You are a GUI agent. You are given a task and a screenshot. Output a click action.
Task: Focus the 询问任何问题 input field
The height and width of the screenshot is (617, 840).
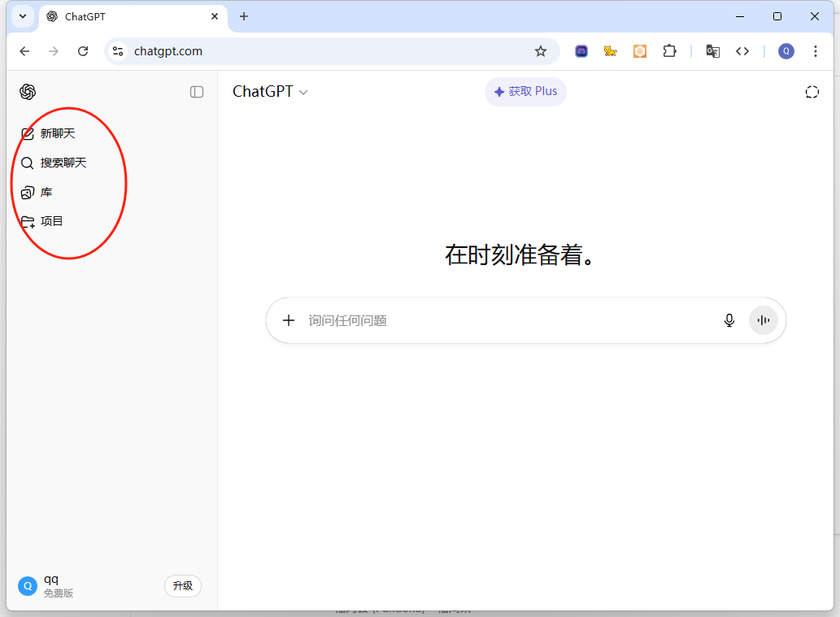(509, 320)
